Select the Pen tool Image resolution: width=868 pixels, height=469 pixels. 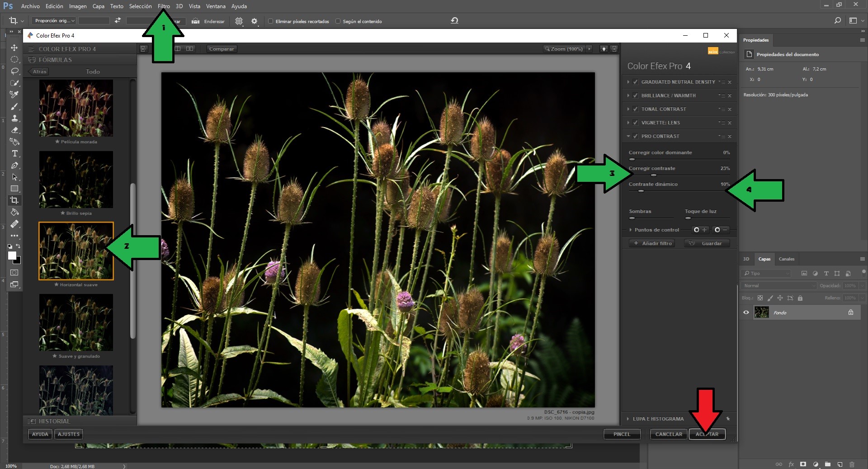point(14,166)
